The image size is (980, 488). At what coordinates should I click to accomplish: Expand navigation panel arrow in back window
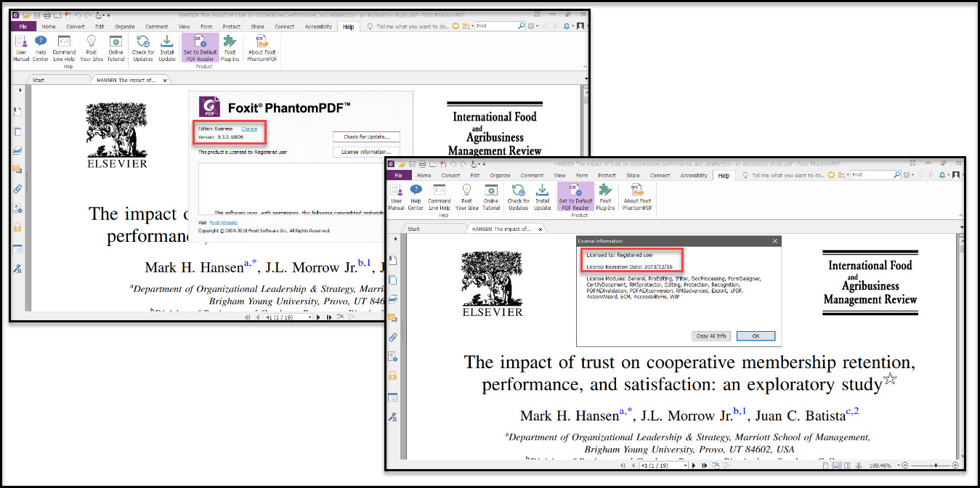tap(20, 90)
